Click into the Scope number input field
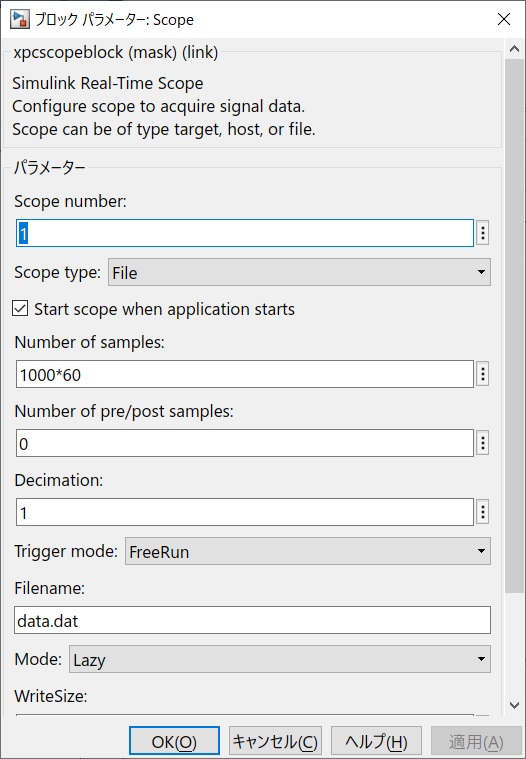Image resolution: width=526 pixels, height=759 pixels. click(x=245, y=233)
